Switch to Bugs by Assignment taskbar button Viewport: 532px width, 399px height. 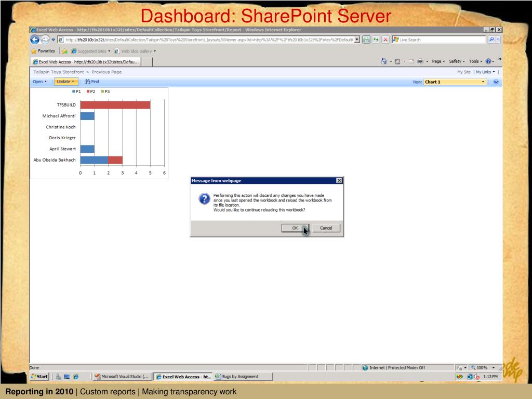point(243,377)
